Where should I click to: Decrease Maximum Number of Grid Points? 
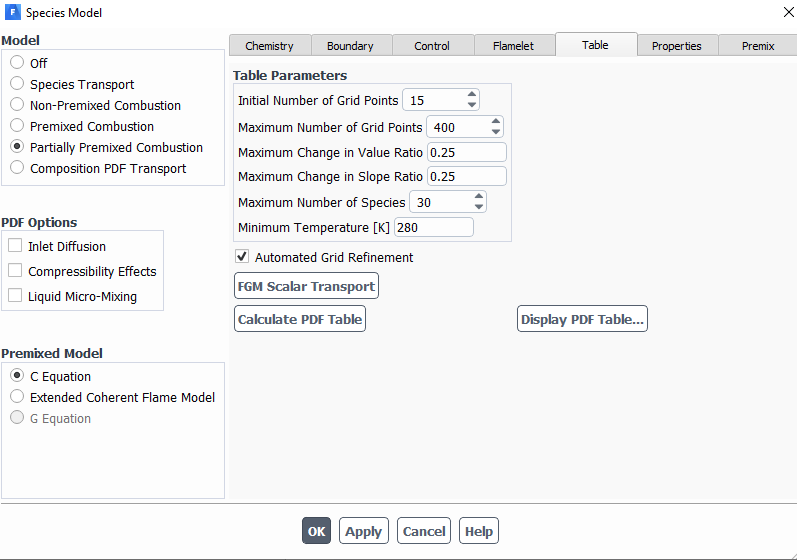495,132
